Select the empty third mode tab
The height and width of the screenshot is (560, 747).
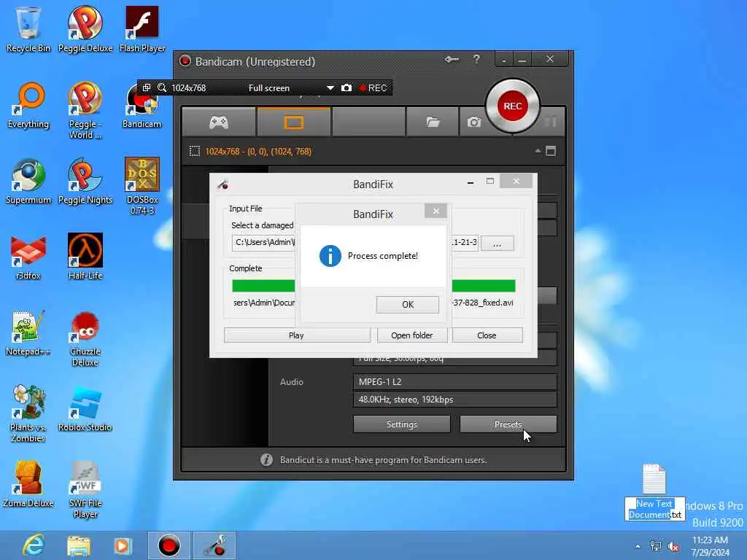(368, 122)
